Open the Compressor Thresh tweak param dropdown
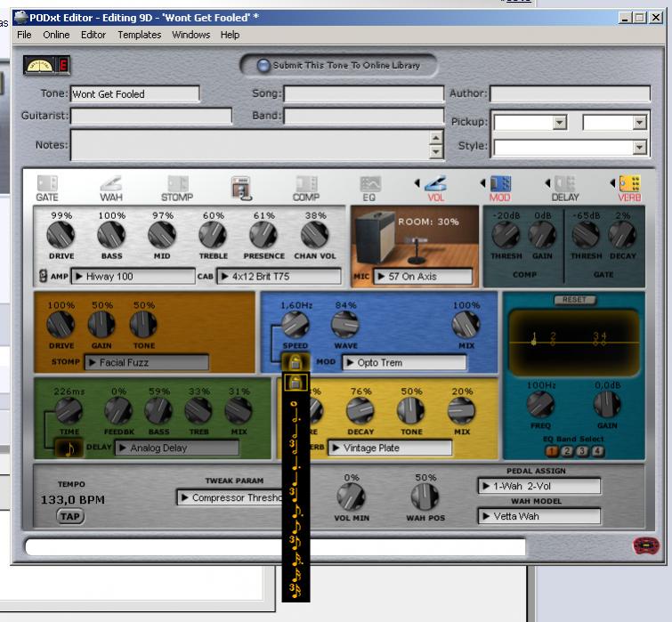672x622 pixels. (230, 497)
